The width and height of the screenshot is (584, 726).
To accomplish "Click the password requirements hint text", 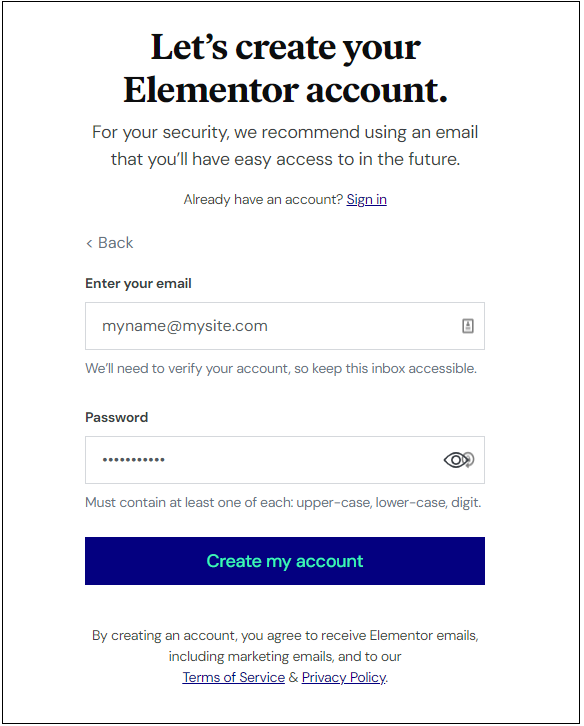I will pos(283,502).
